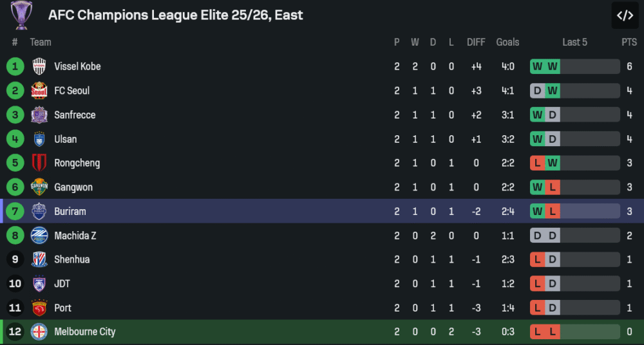644x345 pixels.
Task: Click the Vissel Kobe club crest
Action: [x=39, y=66]
